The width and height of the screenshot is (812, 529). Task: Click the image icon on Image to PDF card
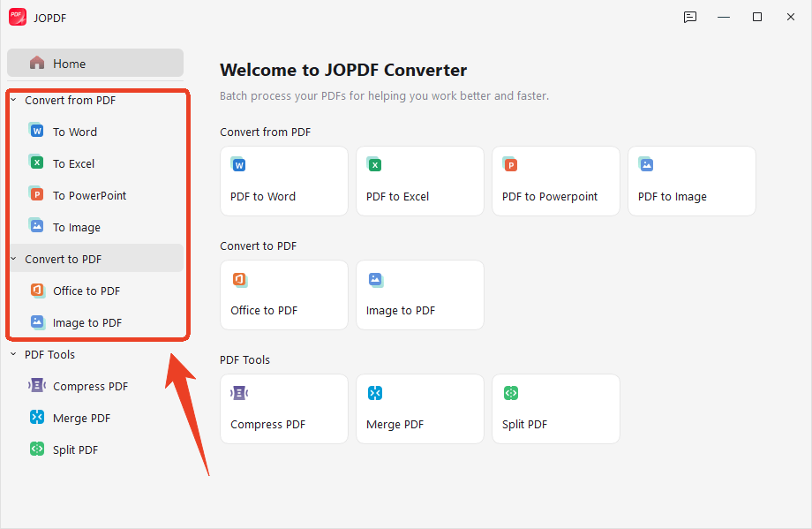point(375,279)
